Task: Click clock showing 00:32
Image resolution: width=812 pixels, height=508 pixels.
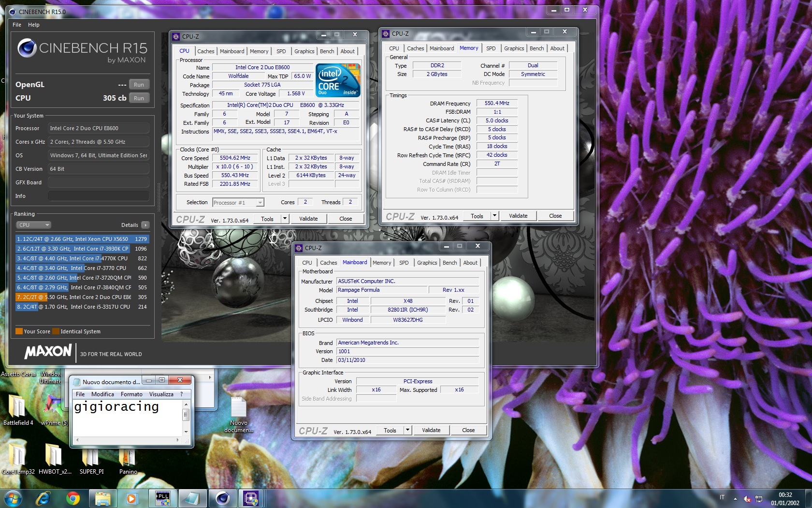Action: [x=785, y=495]
